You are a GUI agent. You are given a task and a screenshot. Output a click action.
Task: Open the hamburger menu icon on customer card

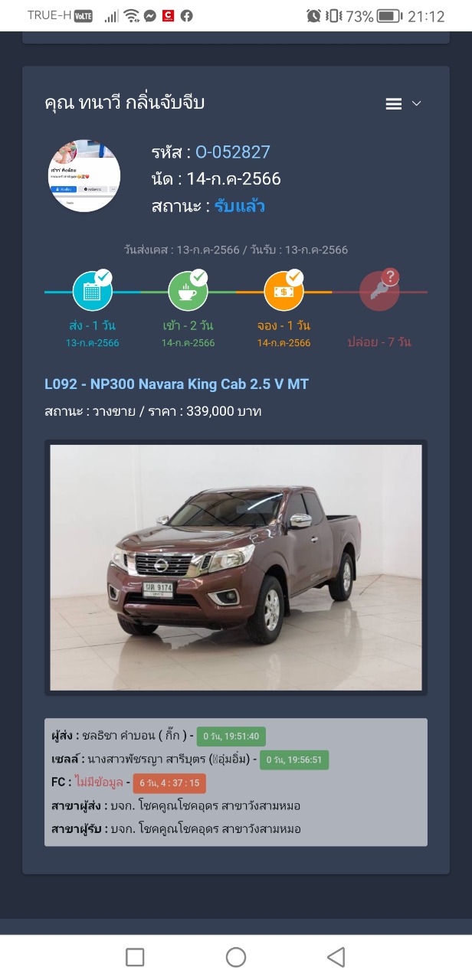point(394,104)
